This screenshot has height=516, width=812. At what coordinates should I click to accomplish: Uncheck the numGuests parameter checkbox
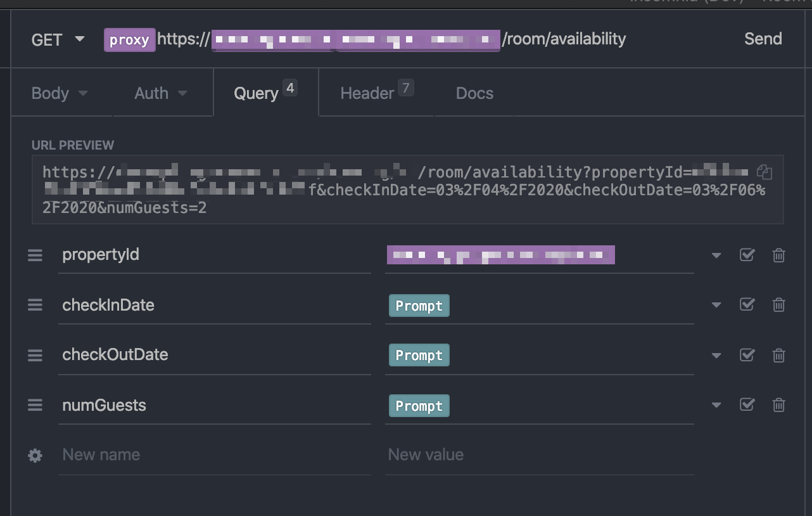click(x=747, y=405)
